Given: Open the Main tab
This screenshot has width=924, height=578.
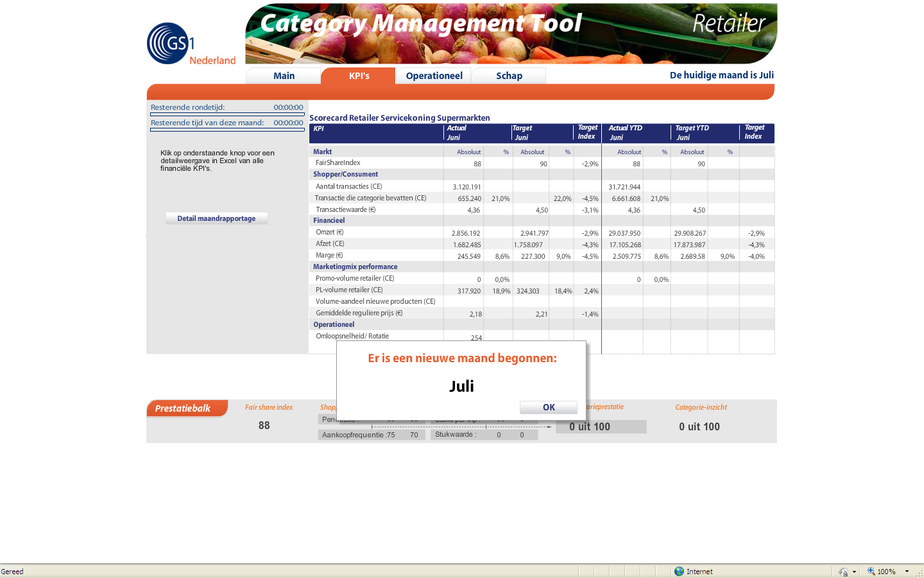Looking at the screenshot, I should pyautogui.click(x=284, y=76).
